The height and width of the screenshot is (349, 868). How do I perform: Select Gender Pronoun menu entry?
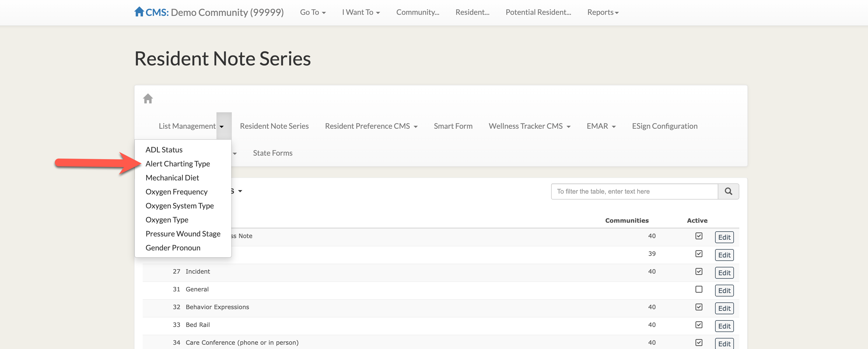[173, 247]
